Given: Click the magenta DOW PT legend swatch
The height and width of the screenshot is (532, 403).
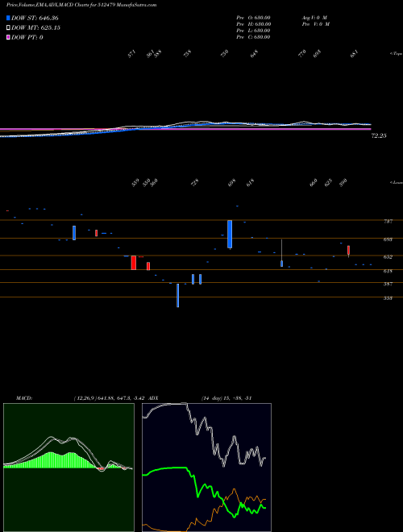Looking at the screenshot, I should click(8, 37).
